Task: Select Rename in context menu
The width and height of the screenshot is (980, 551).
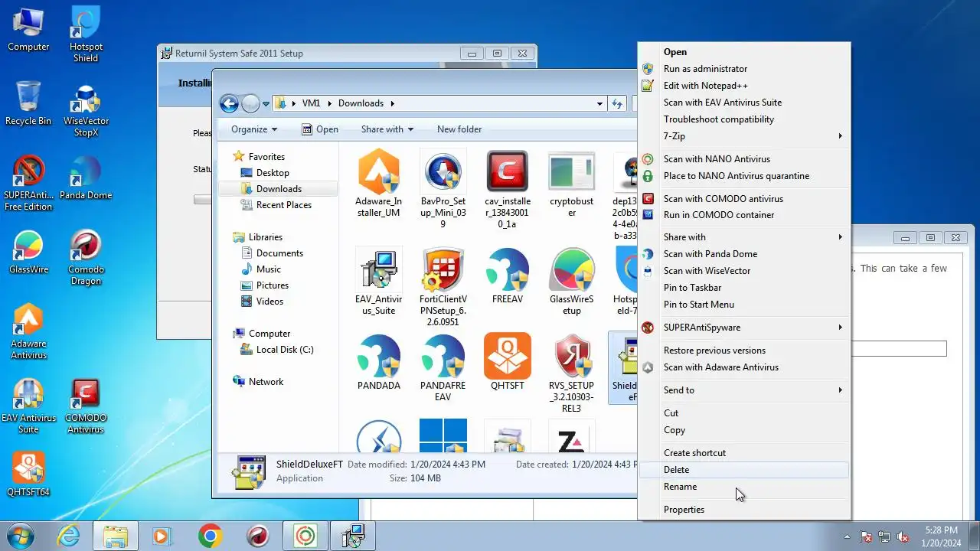Action: (743, 487)
